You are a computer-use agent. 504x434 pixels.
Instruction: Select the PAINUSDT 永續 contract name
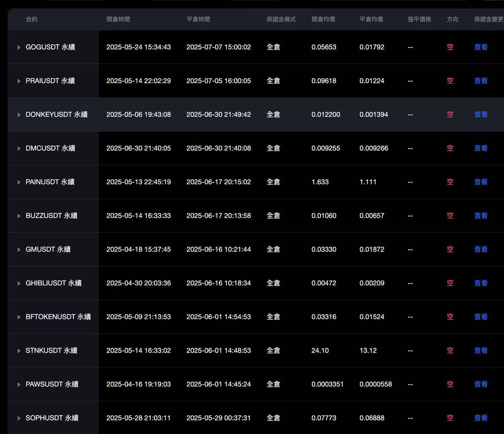pyautogui.click(x=50, y=182)
